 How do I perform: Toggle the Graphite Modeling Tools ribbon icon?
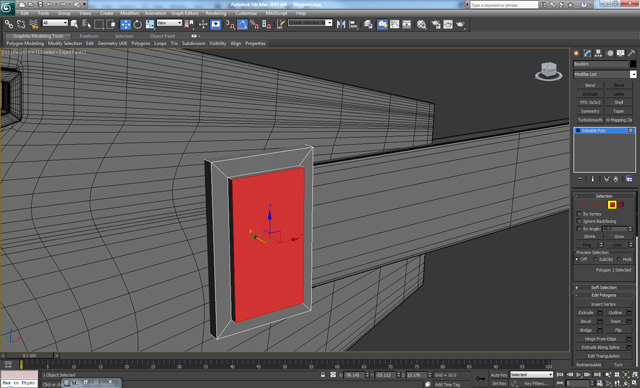click(x=382, y=24)
